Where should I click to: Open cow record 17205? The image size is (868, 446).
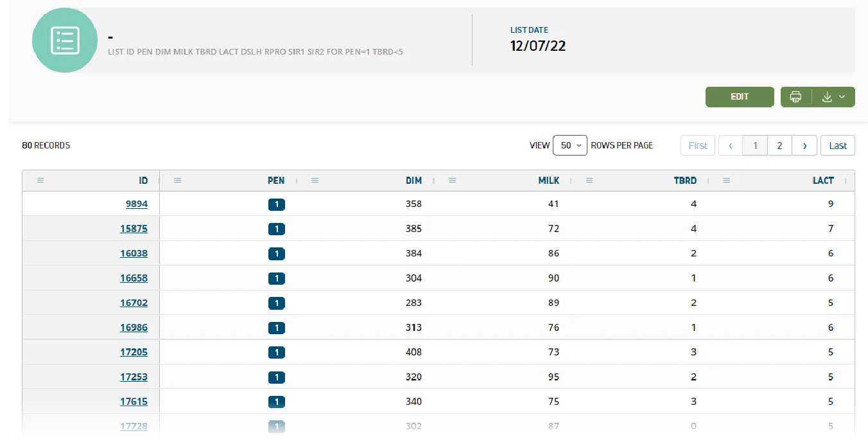[x=134, y=352]
